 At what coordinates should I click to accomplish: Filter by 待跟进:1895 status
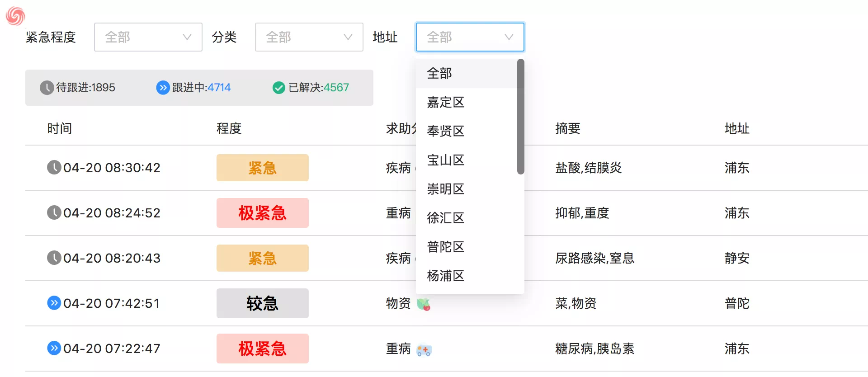coord(78,88)
